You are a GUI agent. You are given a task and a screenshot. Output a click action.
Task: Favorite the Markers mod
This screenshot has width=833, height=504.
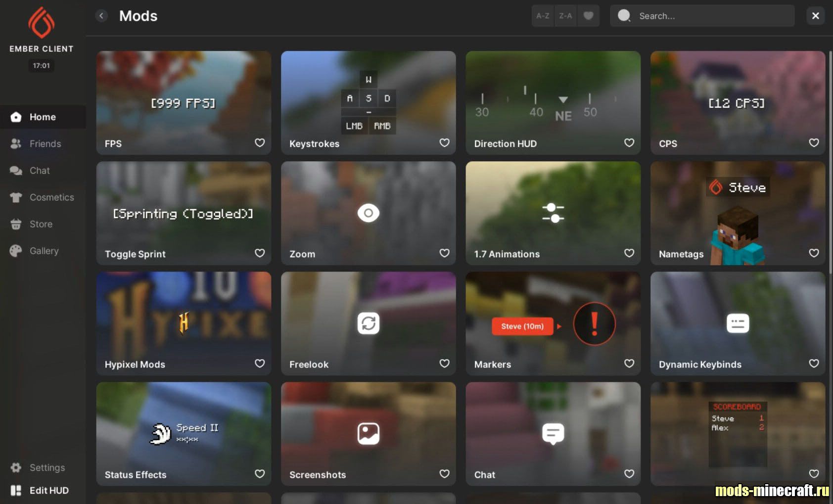pos(629,364)
